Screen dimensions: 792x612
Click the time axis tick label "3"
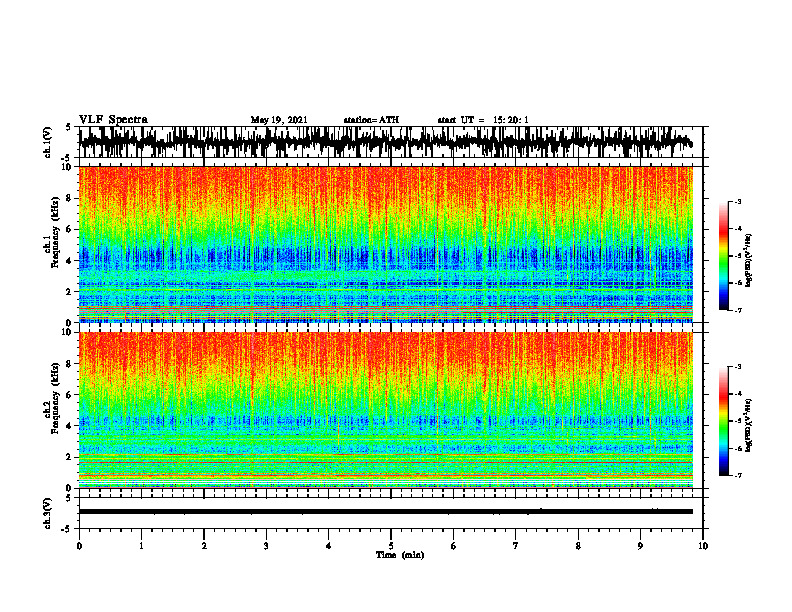click(266, 546)
